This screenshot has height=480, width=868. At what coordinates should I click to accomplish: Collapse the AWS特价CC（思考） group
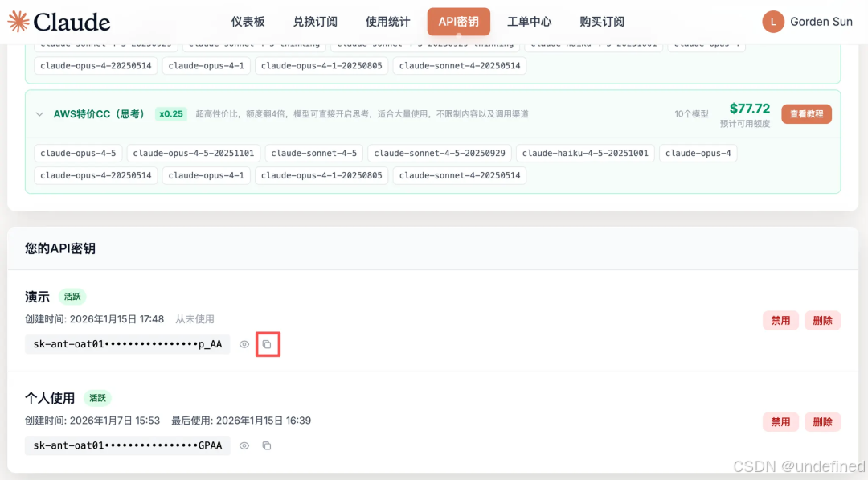(x=39, y=114)
